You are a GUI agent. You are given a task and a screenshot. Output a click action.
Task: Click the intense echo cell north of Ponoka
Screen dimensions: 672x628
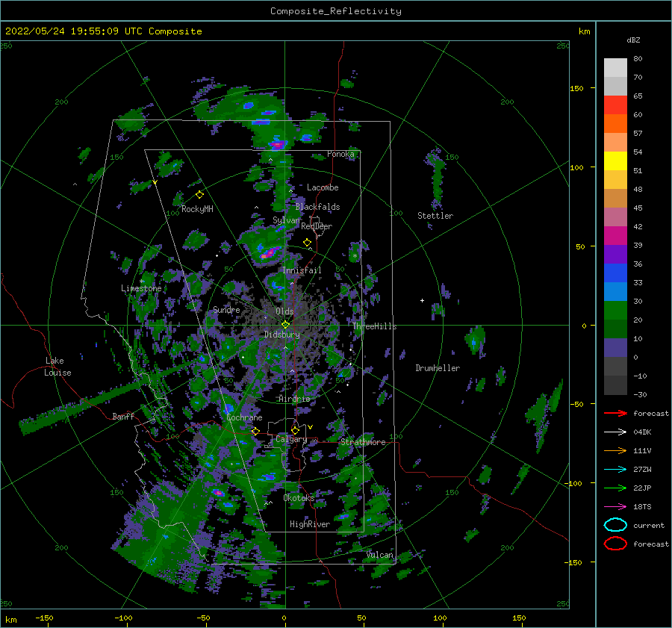click(x=277, y=144)
